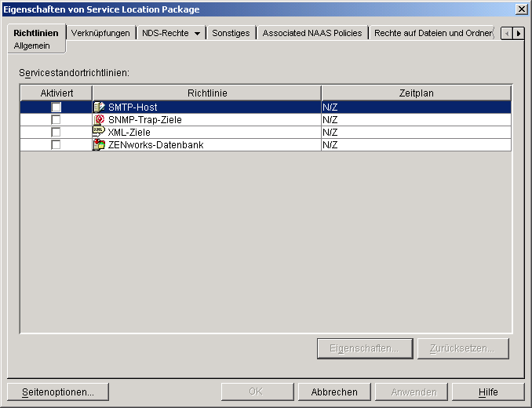Viewport: 532px width, 408px height.
Task: Open the Sonstiges tab
Action: click(231, 33)
